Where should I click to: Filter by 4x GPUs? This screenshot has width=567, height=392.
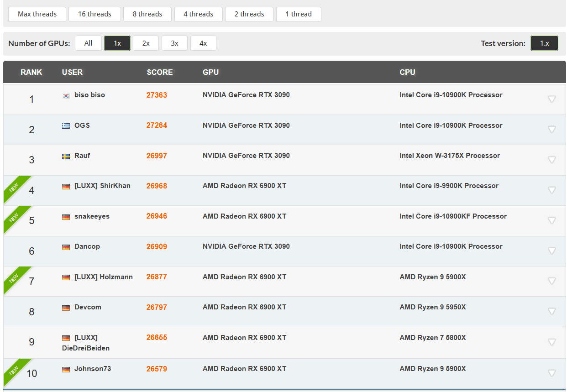tap(203, 43)
